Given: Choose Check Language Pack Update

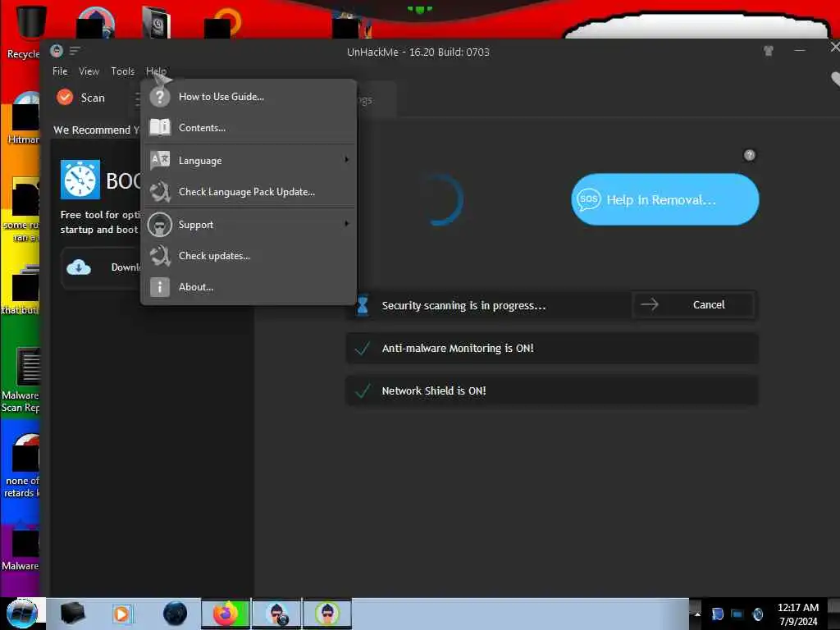Looking at the screenshot, I should [249, 192].
